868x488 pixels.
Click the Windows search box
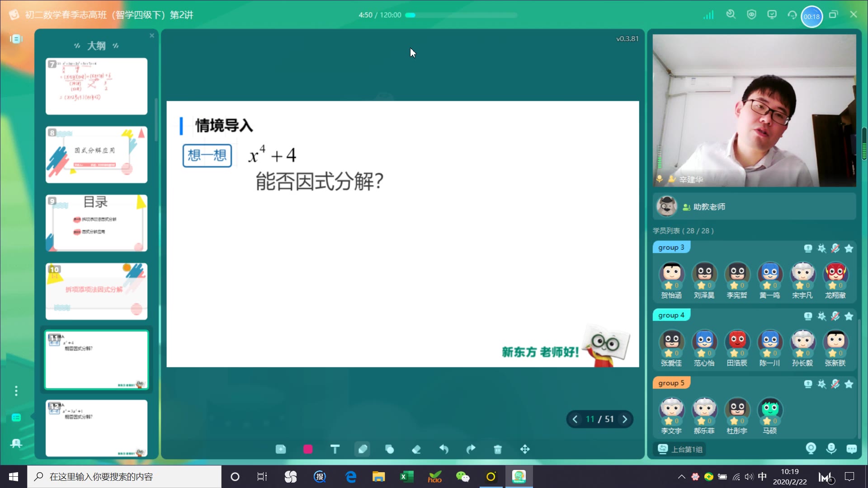[x=124, y=477]
